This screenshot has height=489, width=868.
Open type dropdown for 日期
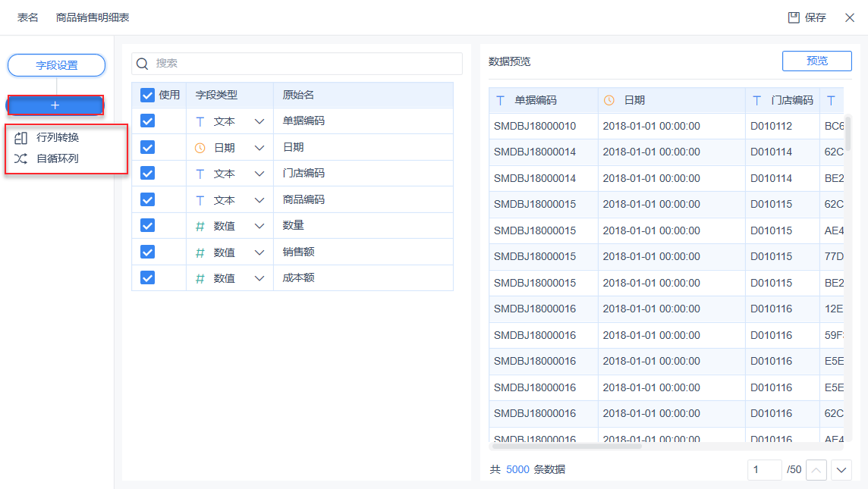259,149
